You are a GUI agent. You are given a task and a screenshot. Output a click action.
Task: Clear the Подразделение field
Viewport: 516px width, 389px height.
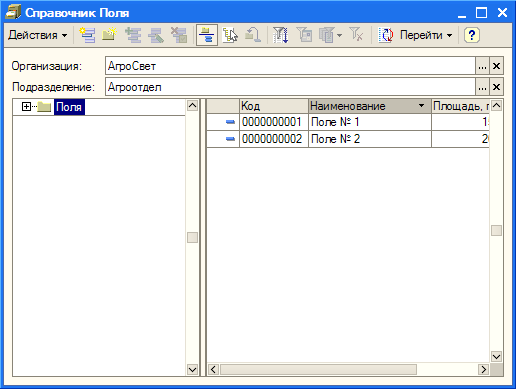pos(496,87)
